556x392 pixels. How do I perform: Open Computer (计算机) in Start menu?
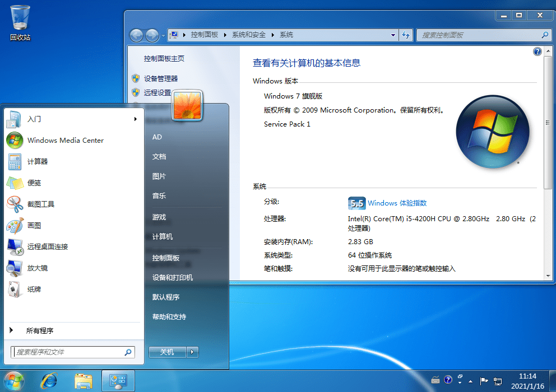click(x=163, y=236)
